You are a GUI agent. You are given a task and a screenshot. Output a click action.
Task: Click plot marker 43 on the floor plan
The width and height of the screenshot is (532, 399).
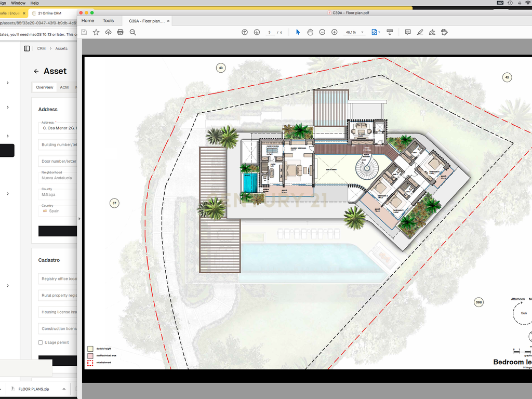click(x=221, y=68)
